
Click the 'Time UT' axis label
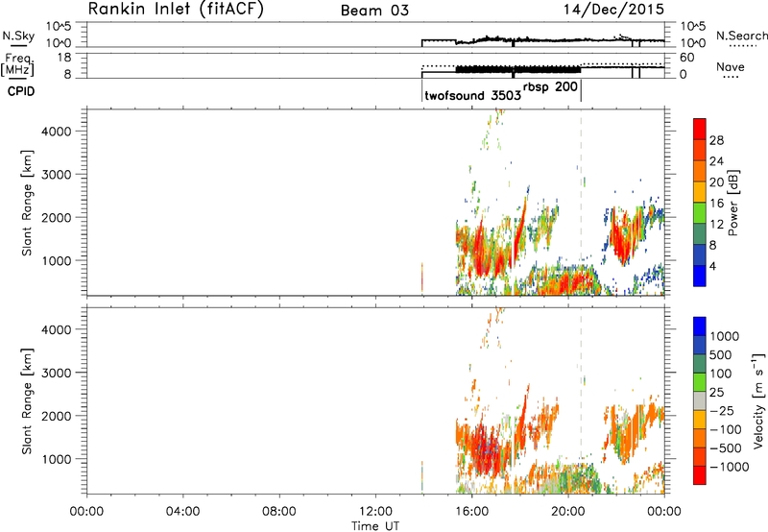375,526
